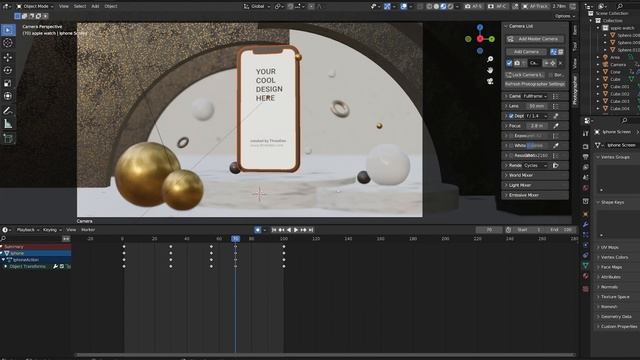Click the White balance eyedropper icon
Viewport: 640px width, 360px height.
click(x=556, y=145)
